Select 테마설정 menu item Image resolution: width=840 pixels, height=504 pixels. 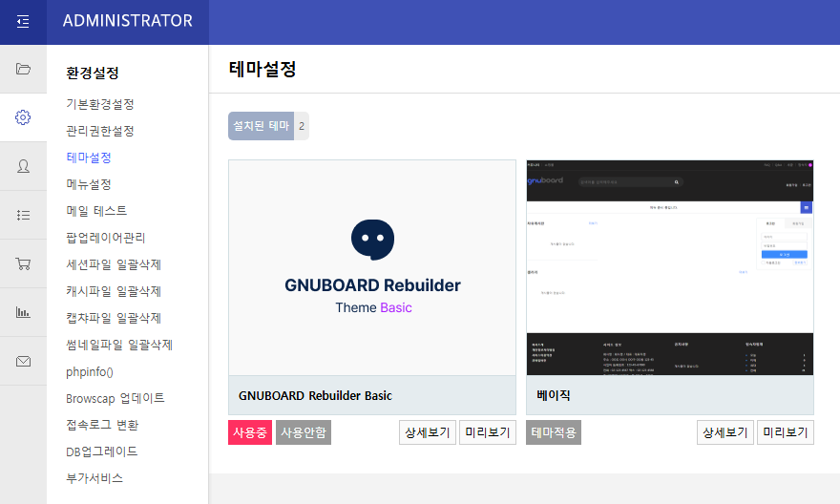(x=89, y=157)
